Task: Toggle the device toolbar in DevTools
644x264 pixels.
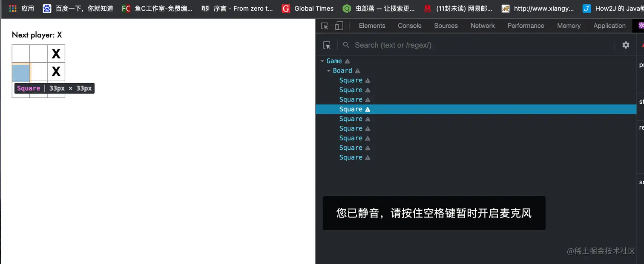Action: pos(339,26)
